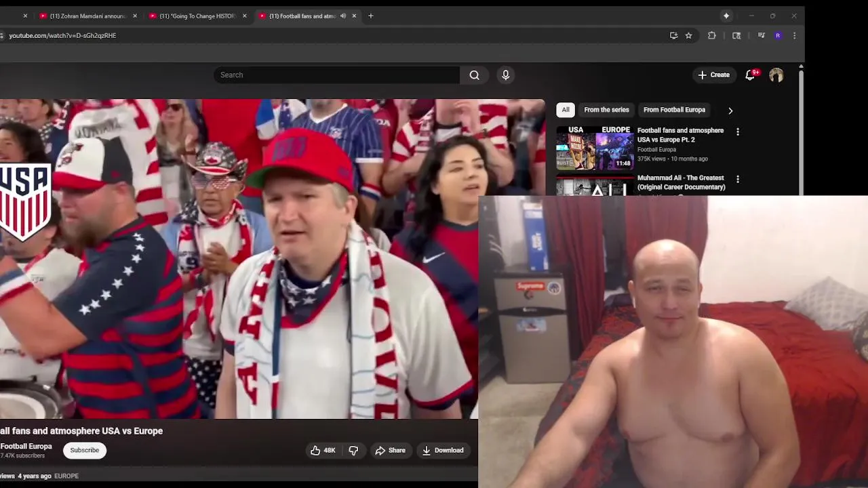Click into the YouTube search field
The height and width of the screenshot is (488, 868).
point(336,75)
